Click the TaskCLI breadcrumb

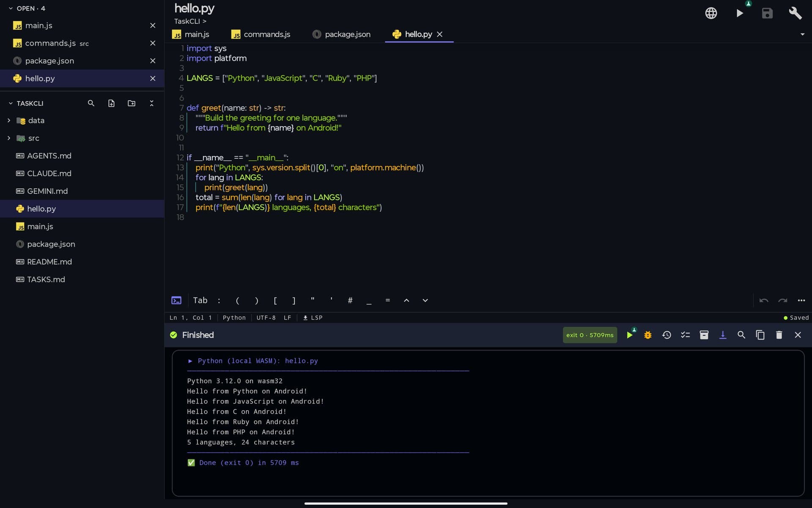point(187,21)
